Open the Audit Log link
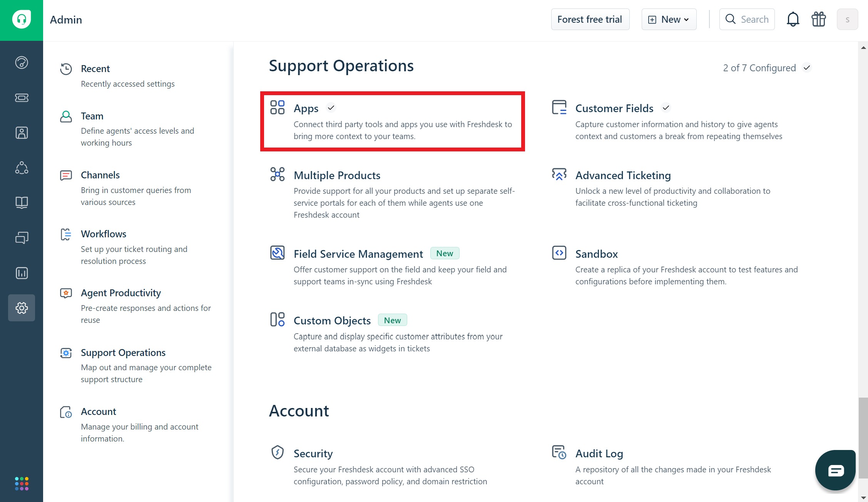868x502 pixels. pyautogui.click(x=599, y=453)
